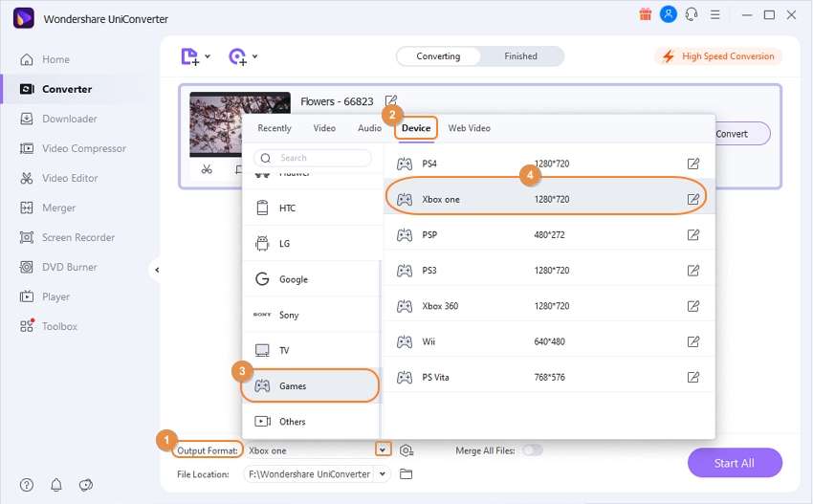This screenshot has height=504, width=813.
Task: Edit the PS4 preset settings icon
Action: [x=693, y=164]
